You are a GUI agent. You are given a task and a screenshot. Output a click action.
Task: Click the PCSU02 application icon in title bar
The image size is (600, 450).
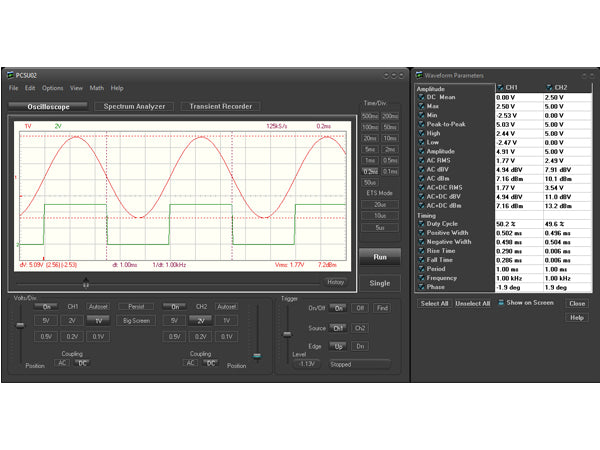pos(10,75)
